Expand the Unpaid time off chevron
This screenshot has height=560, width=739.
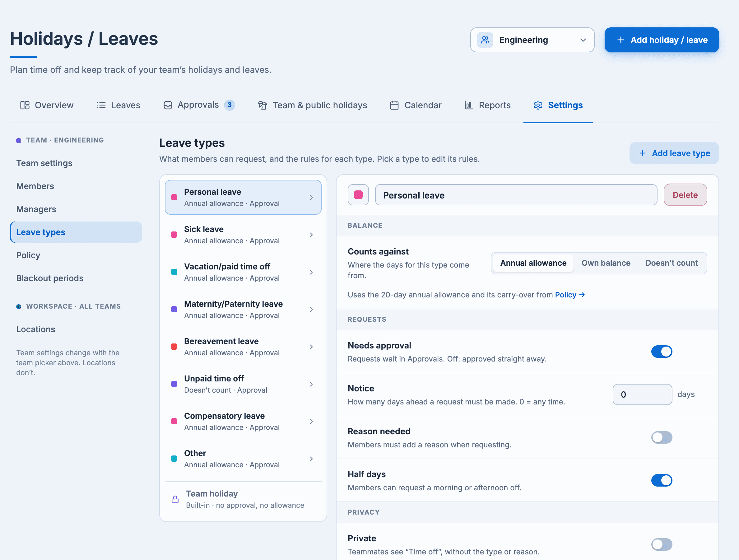coord(311,384)
